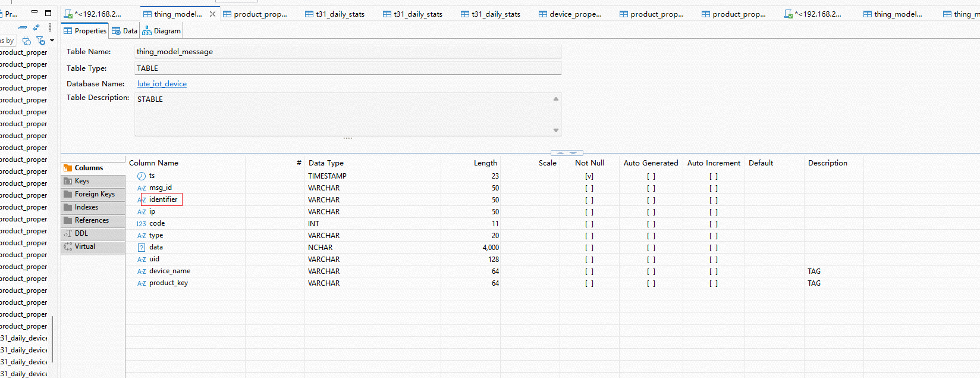This screenshot has height=378, width=980.
Task: Maximize the navigator panel using its icon
Action: (48, 13)
